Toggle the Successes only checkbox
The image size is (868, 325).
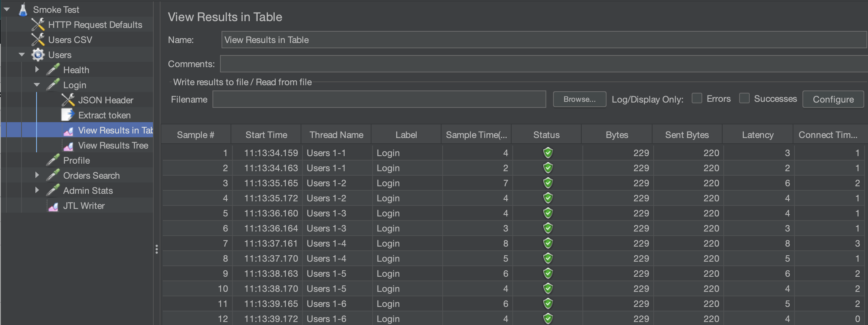tap(744, 98)
